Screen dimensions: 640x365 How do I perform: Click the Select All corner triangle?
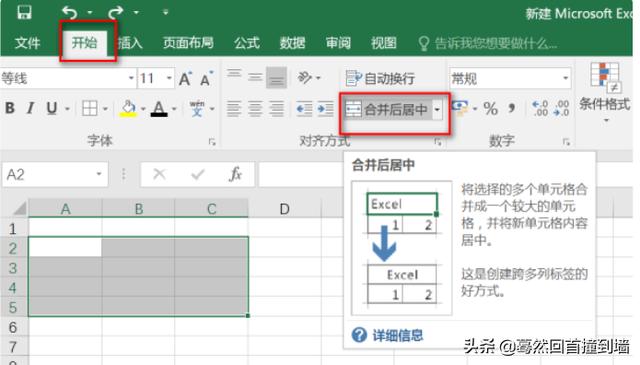click(19, 208)
